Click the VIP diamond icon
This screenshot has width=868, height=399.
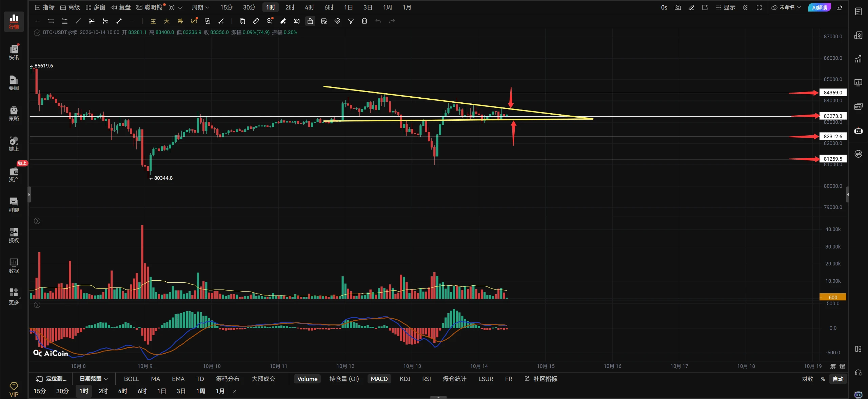pyautogui.click(x=14, y=390)
